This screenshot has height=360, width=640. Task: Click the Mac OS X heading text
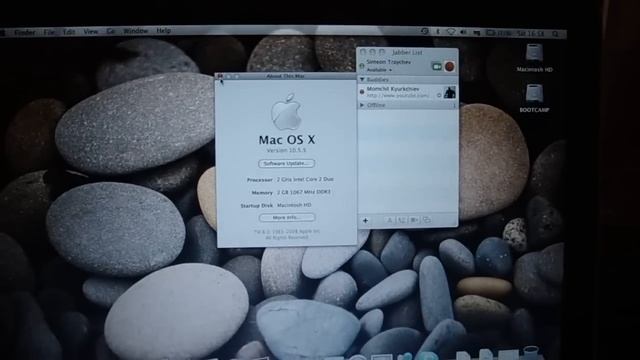pyautogui.click(x=287, y=140)
